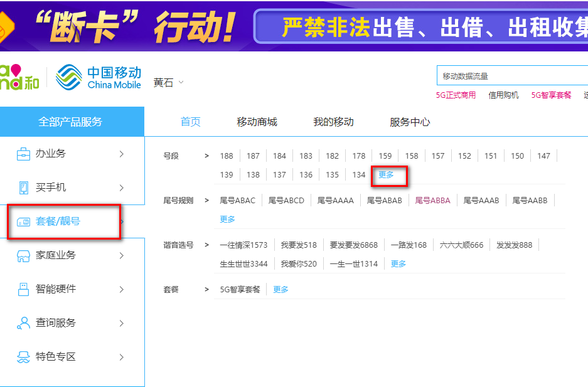Click the China Mobile logo

99,78
